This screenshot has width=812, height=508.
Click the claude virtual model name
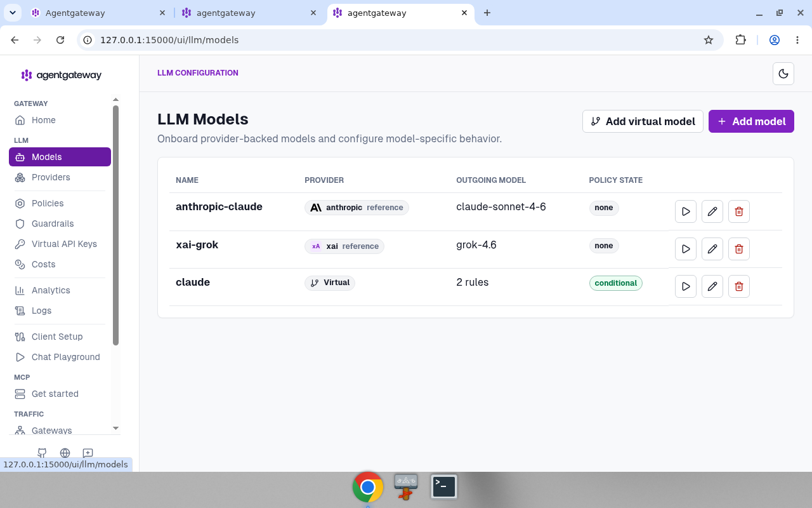click(193, 282)
